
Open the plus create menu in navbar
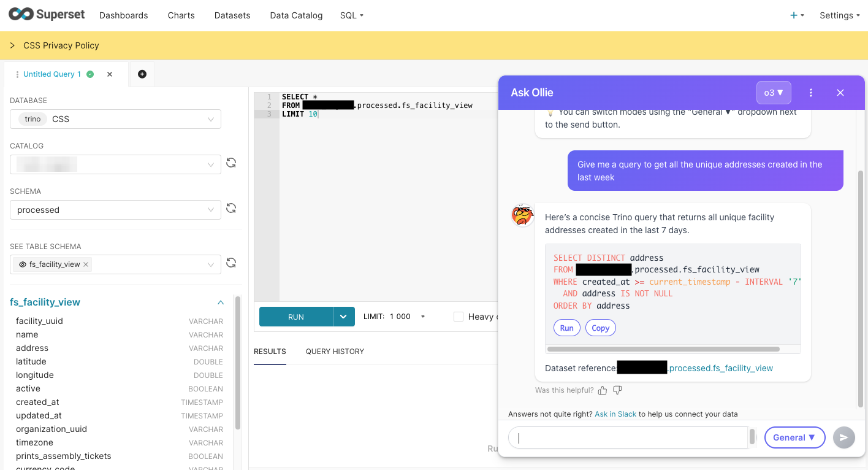click(x=796, y=15)
